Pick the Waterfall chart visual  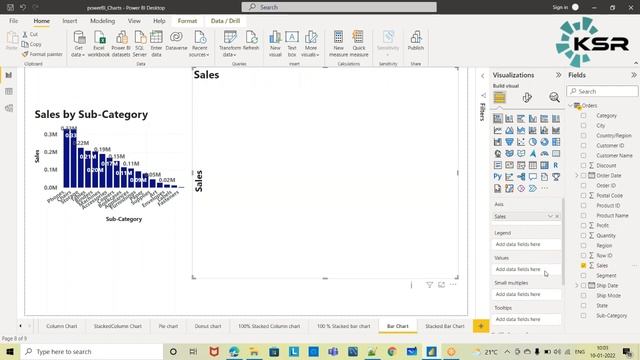pyautogui.click(x=498, y=142)
